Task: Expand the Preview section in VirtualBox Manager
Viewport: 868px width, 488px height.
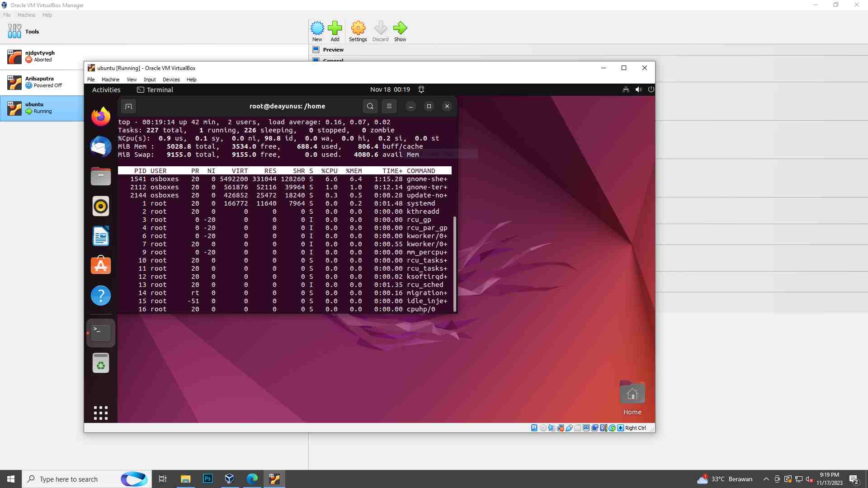Action: click(x=333, y=50)
